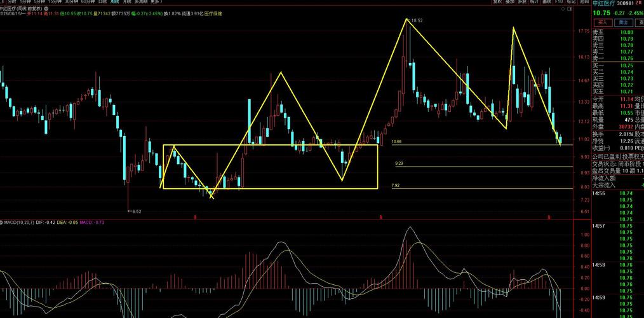The width and height of the screenshot is (644, 318).
Task: Click the 画线 drawing tools button
Action: click(x=547, y=2)
